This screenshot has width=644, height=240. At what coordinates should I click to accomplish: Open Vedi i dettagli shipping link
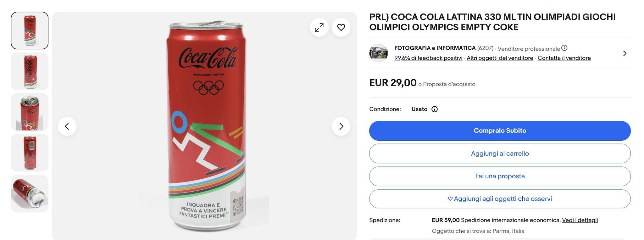coord(580,220)
